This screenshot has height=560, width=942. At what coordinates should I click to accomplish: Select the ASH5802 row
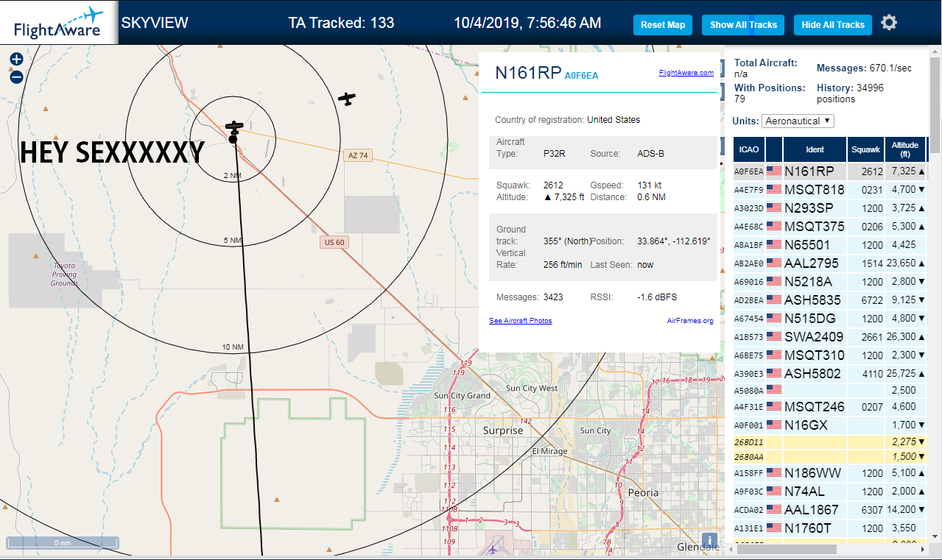(830, 374)
